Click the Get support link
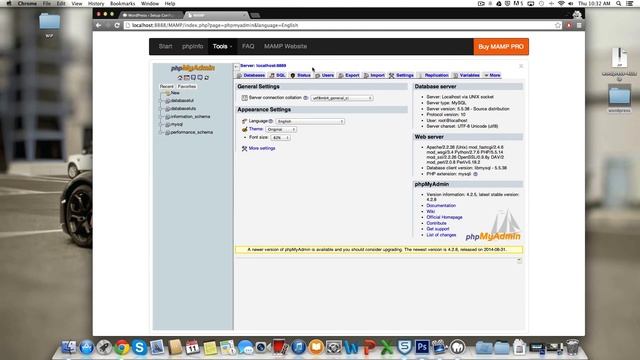Viewport: 640px width, 360px height. pos(438,229)
